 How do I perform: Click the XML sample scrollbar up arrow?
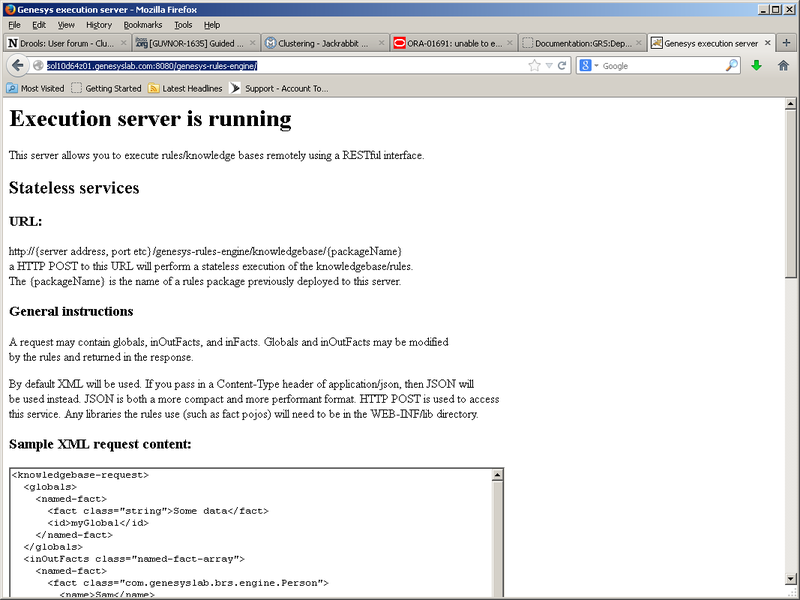pos(497,475)
